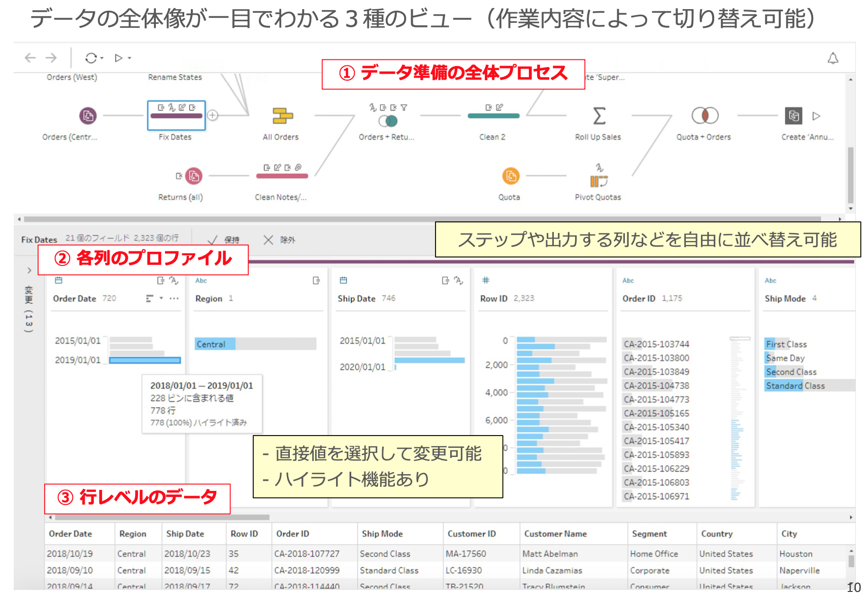
Task: Open the sort icon in Order Date card
Action: pos(150,299)
